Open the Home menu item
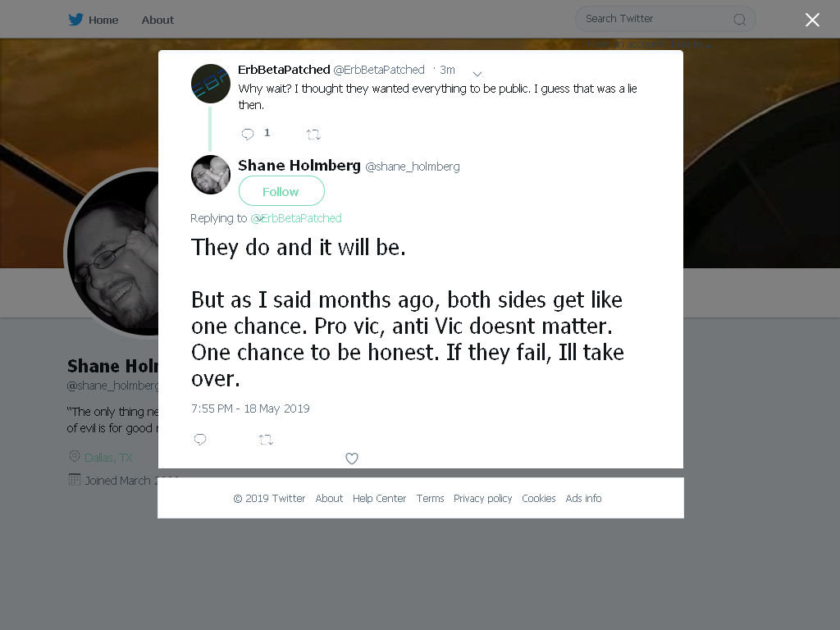Image resolution: width=840 pixels, height=630 pixels. coord(103,21)
